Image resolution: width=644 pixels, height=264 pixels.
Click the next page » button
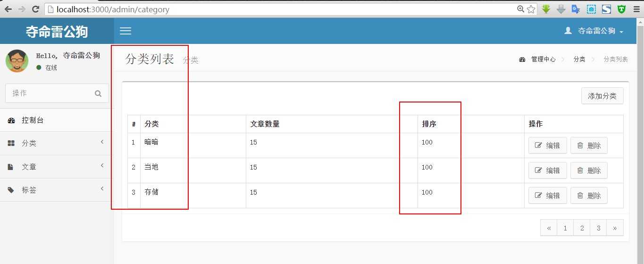point(615,228)
